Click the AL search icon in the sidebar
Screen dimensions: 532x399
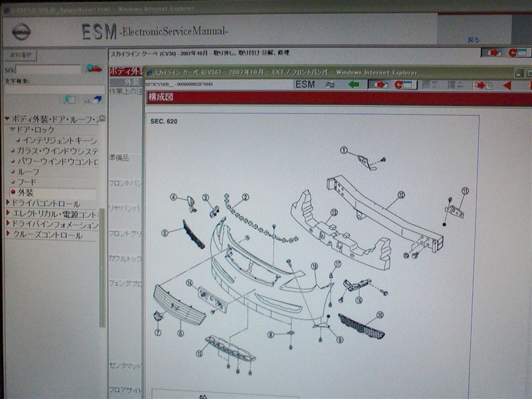coord(92,100)
